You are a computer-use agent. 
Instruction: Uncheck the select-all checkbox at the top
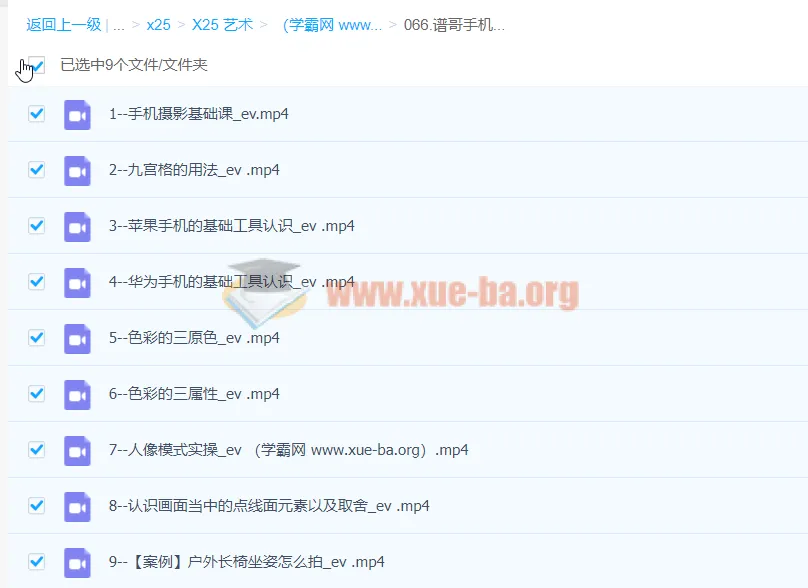click(37, 64)
